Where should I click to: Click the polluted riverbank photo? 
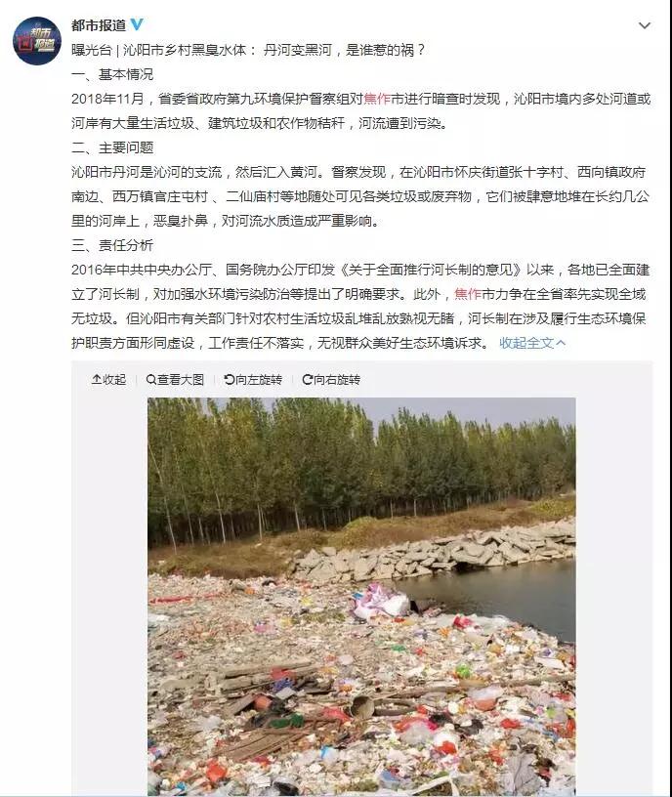click(361, 596)
